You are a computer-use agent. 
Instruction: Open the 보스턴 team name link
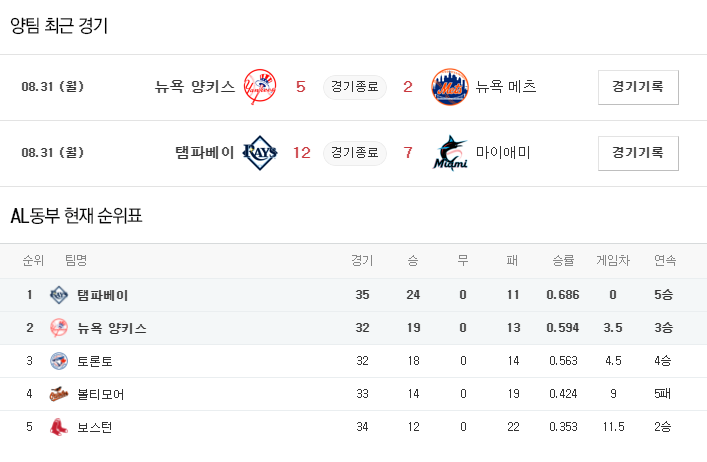95,427
